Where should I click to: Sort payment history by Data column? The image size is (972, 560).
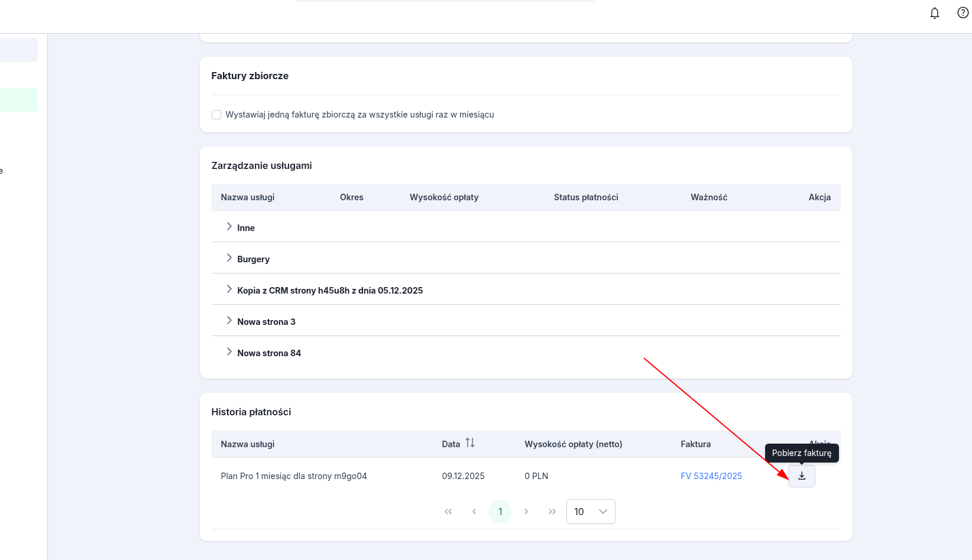click(x=469, y=443)
